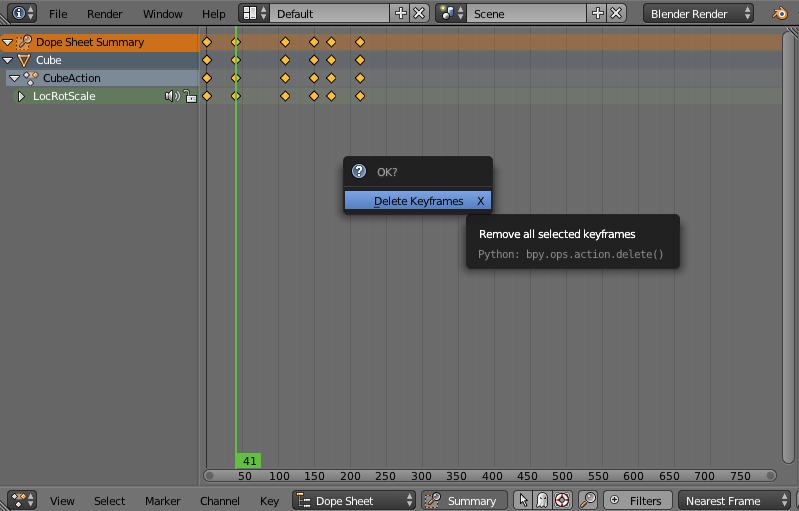Image resolution: width=799 pixels, height=511 pixels.
Task: Mute the LocRotScale channel group
Action: click(172, 96)
